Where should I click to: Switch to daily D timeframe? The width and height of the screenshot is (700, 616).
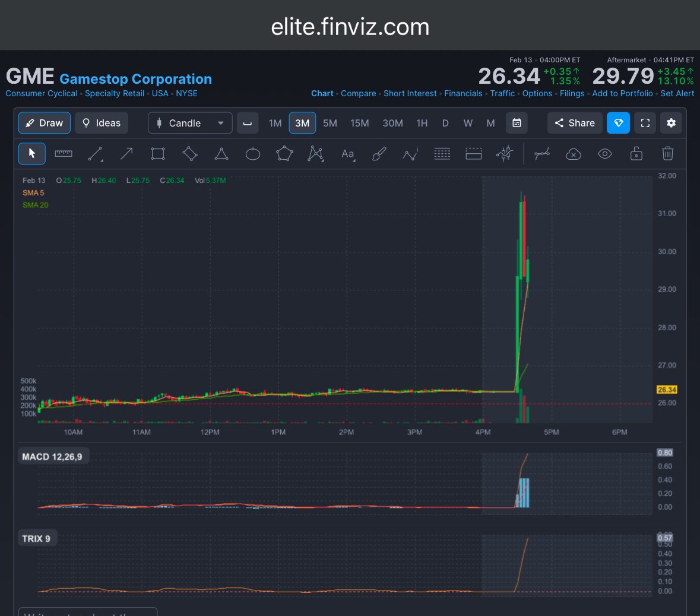click(x=445, y=123)
